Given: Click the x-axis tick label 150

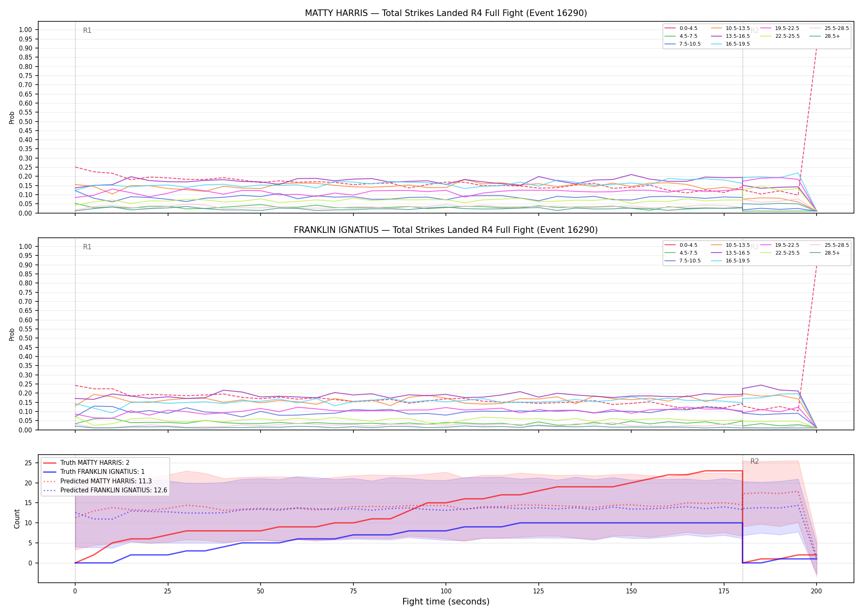Looking at the screenshot, I should [631, 591].
